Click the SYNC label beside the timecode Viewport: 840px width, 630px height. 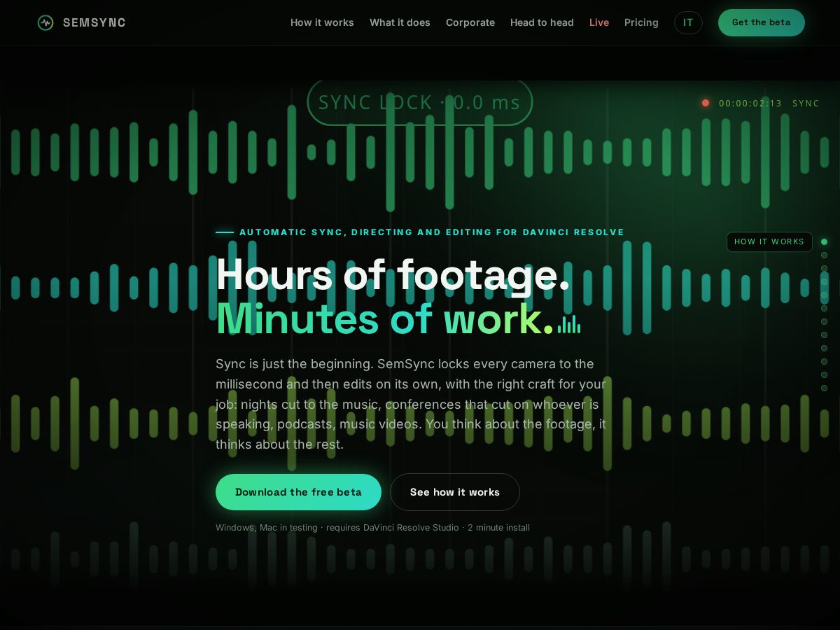(x=806, y=103)
